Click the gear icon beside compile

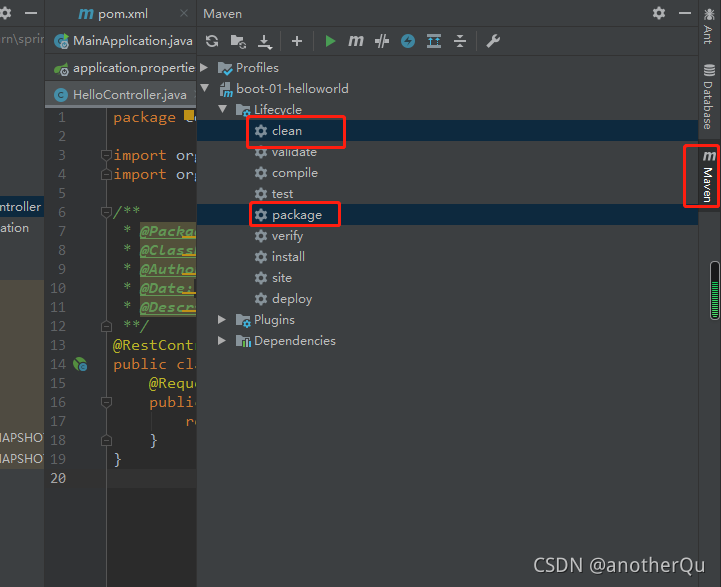pyautogui.click(x=261, y=173)
